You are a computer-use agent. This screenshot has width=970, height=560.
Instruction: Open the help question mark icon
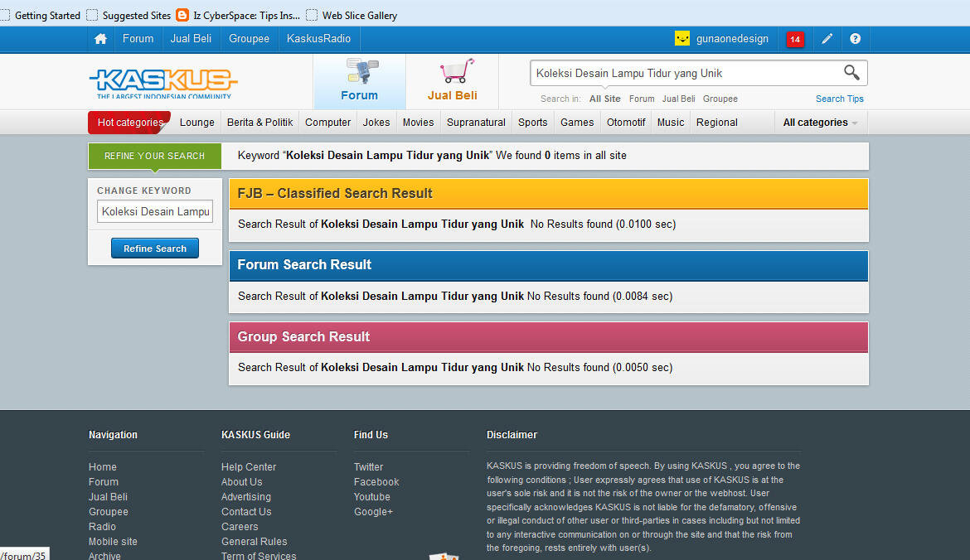pos(855,39)
